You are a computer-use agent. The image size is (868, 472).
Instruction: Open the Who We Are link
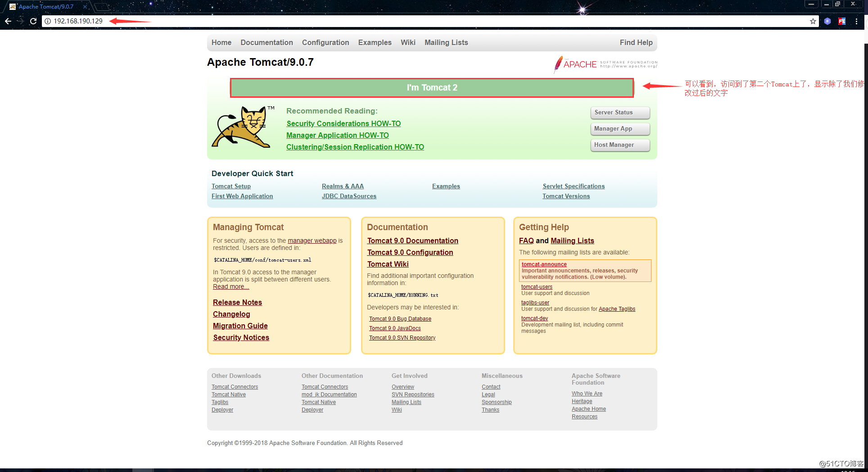(x=587, y=394)
